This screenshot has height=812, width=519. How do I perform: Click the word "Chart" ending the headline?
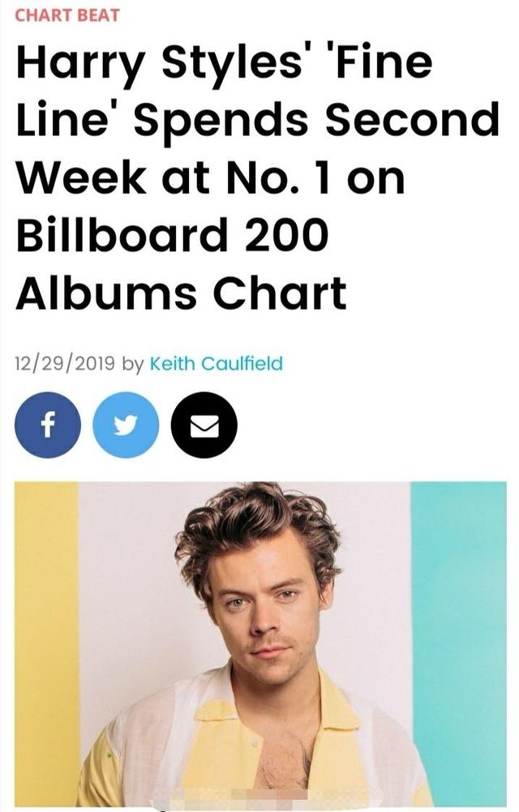click(280, 293)
